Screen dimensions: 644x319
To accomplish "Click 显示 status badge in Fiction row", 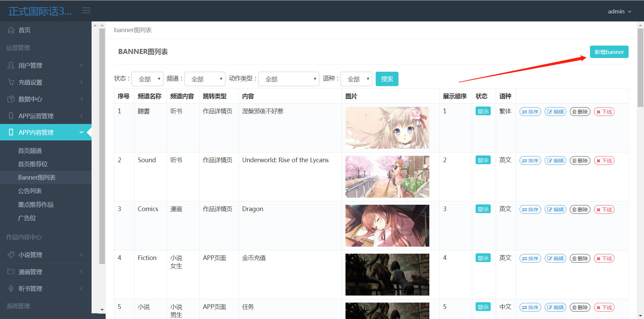I will tap(483, 258).
